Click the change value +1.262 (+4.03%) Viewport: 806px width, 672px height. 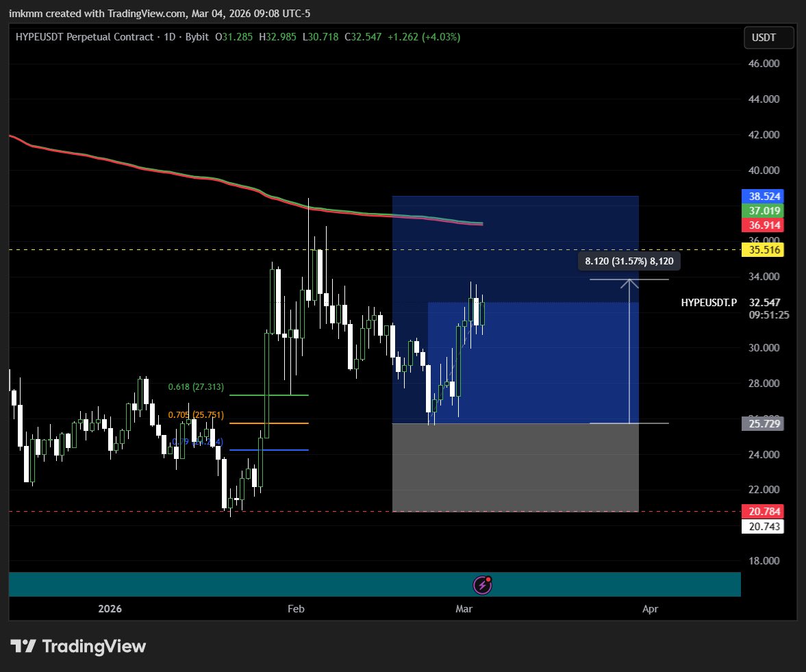coord(424,37)
